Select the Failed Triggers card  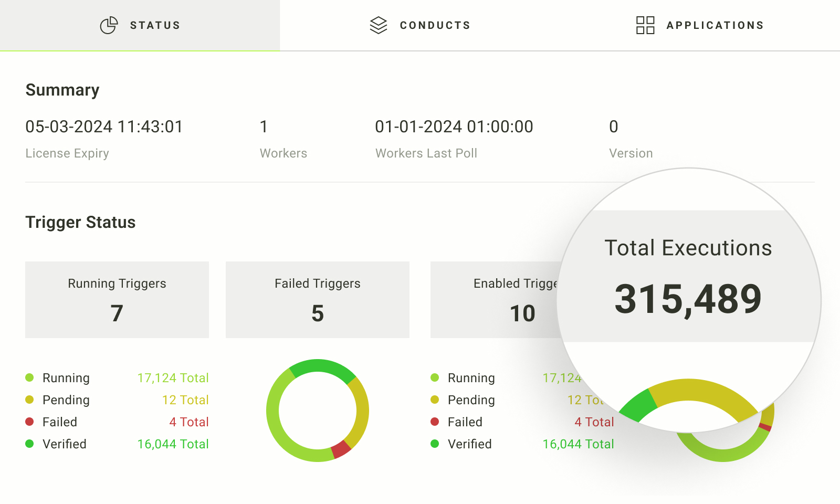point(318,300)
